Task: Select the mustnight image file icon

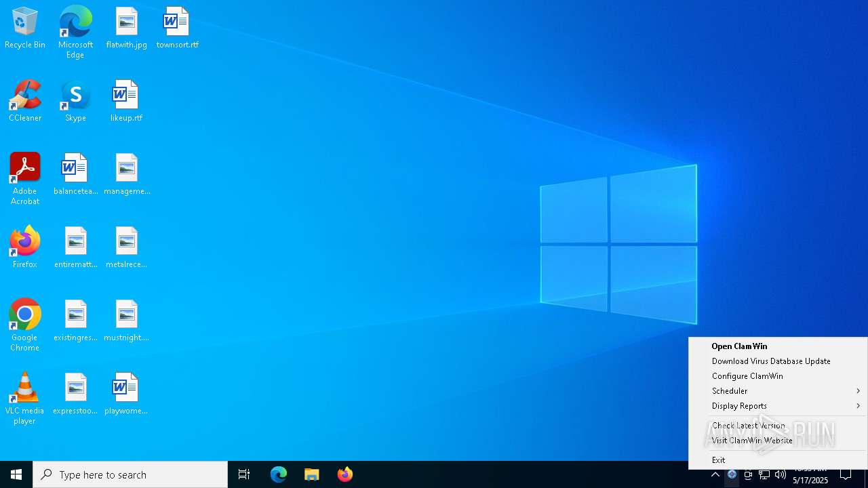Action: [126, 321]
